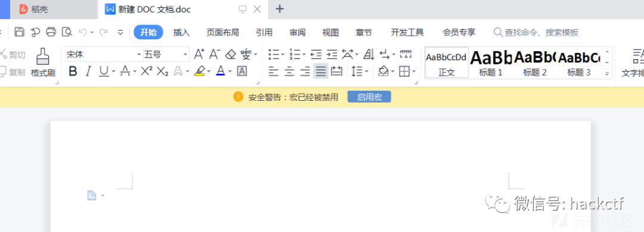Click the Show/Hide paragraph marks icon
Image resolution: width=644 pixels, height=232 pixels.
click(385, 54)
